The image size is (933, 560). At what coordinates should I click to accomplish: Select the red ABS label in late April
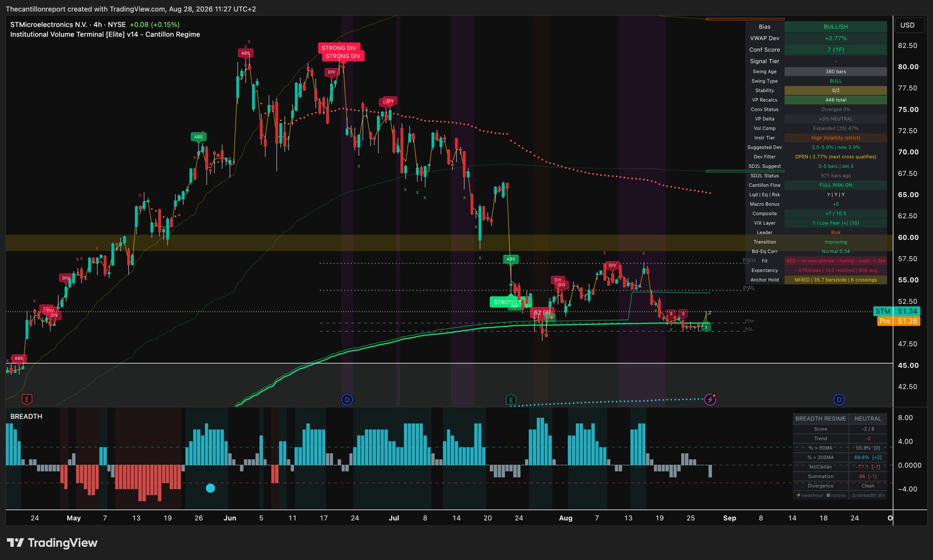(19, 358)
